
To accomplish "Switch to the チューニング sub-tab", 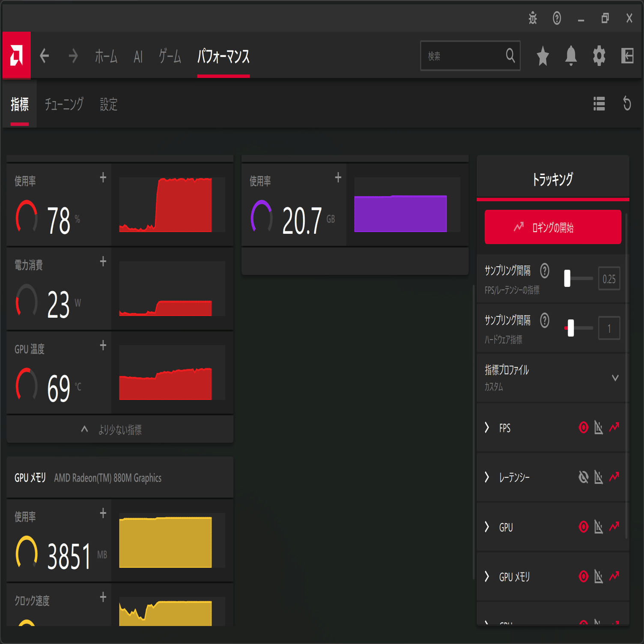I will click(x=64, y=104).
